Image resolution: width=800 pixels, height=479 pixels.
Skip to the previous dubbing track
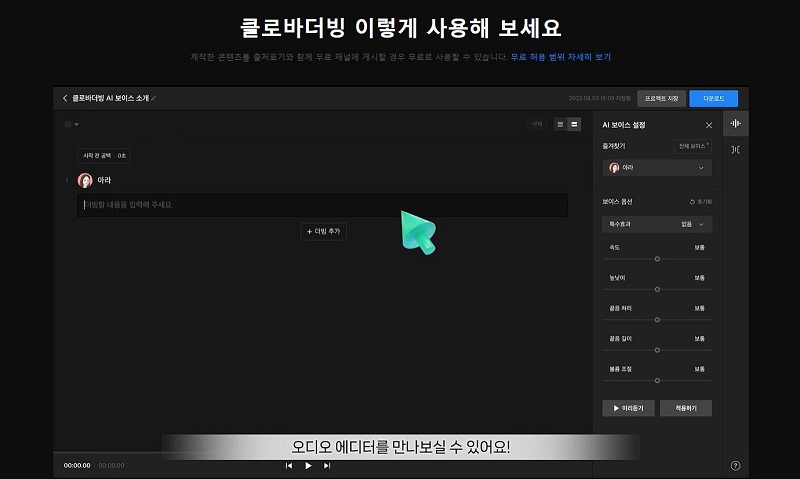289,465
